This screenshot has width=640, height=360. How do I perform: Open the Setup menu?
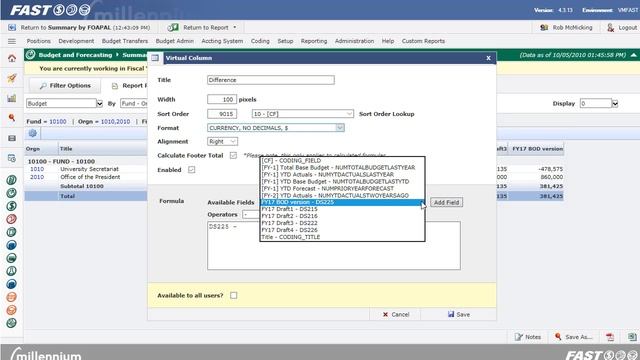point(285,41)
